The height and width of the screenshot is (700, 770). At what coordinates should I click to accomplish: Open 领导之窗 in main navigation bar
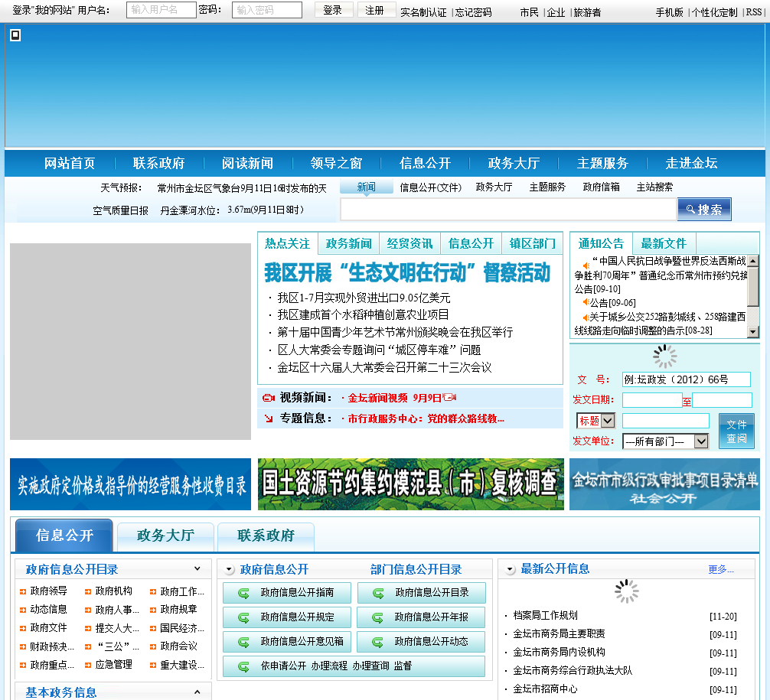[336, 163]
